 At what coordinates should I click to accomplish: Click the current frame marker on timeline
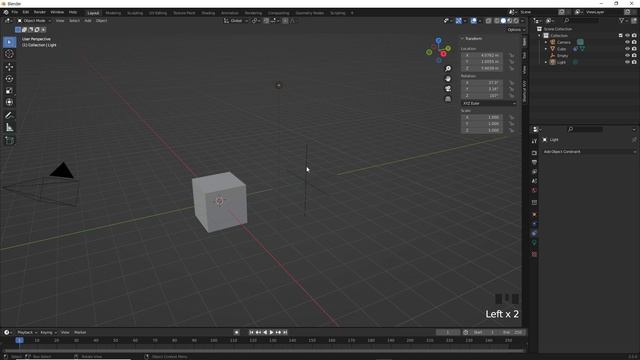[19, 340]
